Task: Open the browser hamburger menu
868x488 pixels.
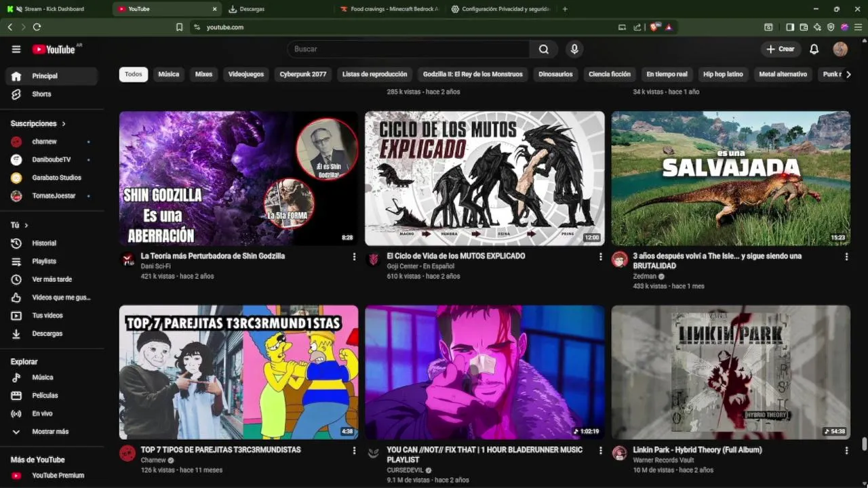Action: 858,27
